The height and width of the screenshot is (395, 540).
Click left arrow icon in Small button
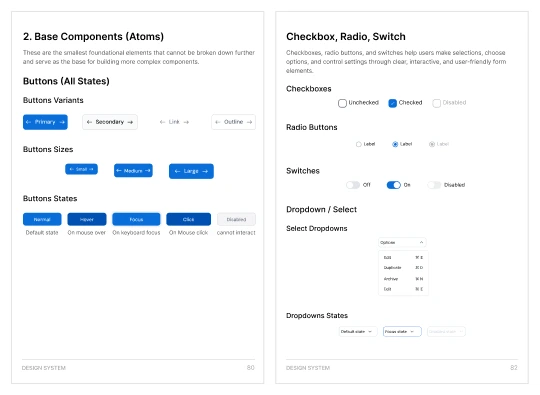72,169
